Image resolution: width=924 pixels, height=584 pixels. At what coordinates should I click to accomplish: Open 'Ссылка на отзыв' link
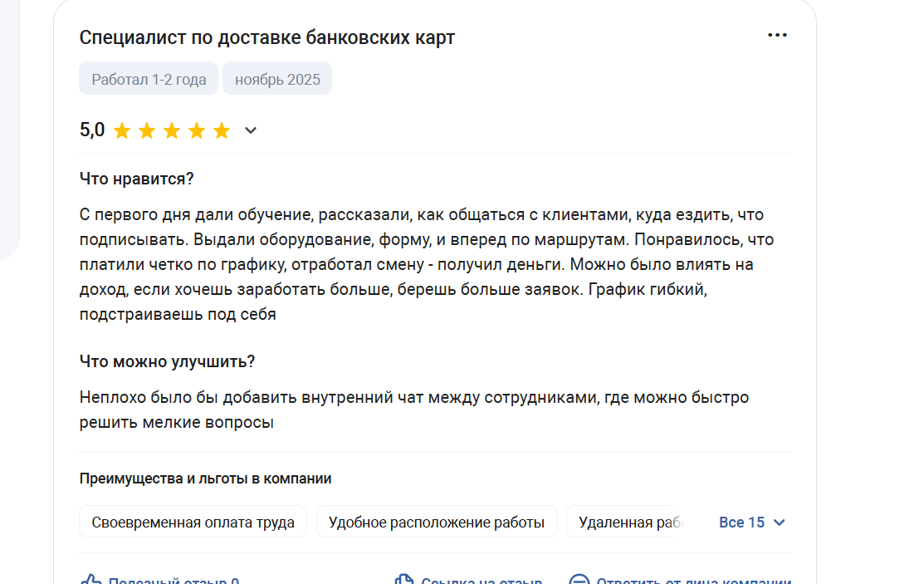point(482,581)
